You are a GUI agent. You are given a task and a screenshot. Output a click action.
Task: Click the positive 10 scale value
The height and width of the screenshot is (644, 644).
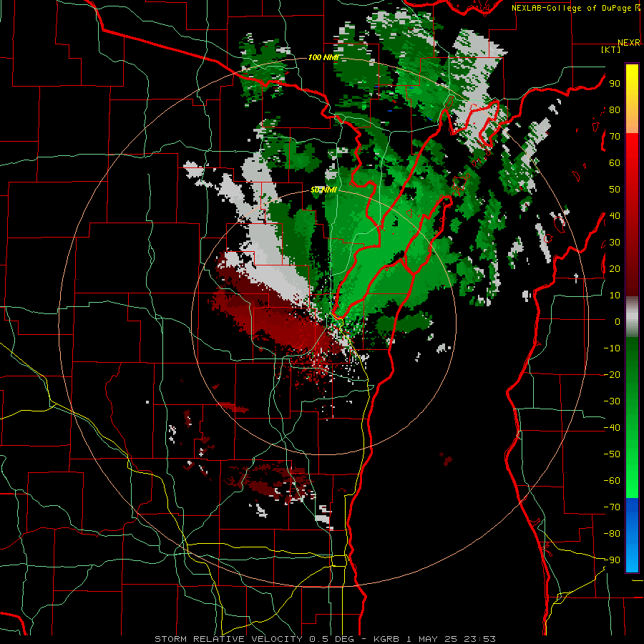(615, 296)
